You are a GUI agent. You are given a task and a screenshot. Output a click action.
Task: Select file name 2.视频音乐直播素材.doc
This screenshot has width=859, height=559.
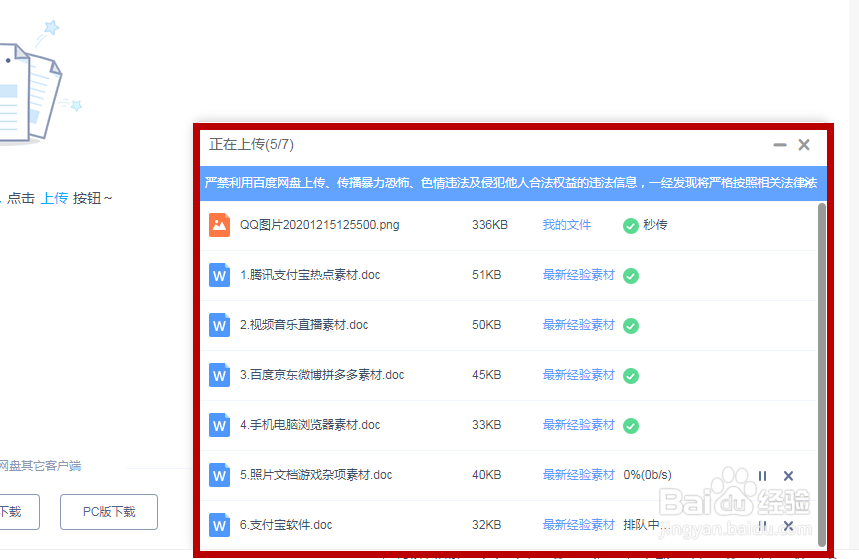click(x=304, y=324)
